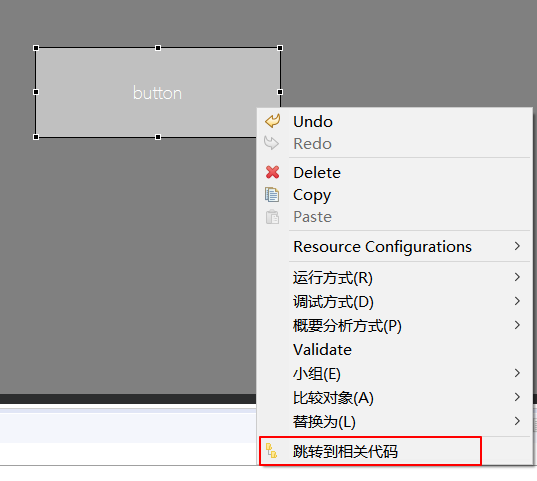The image size is (537, 481).
Task: Expand 运行方式(R) submenu arrow
Action: tap(517, 277)
